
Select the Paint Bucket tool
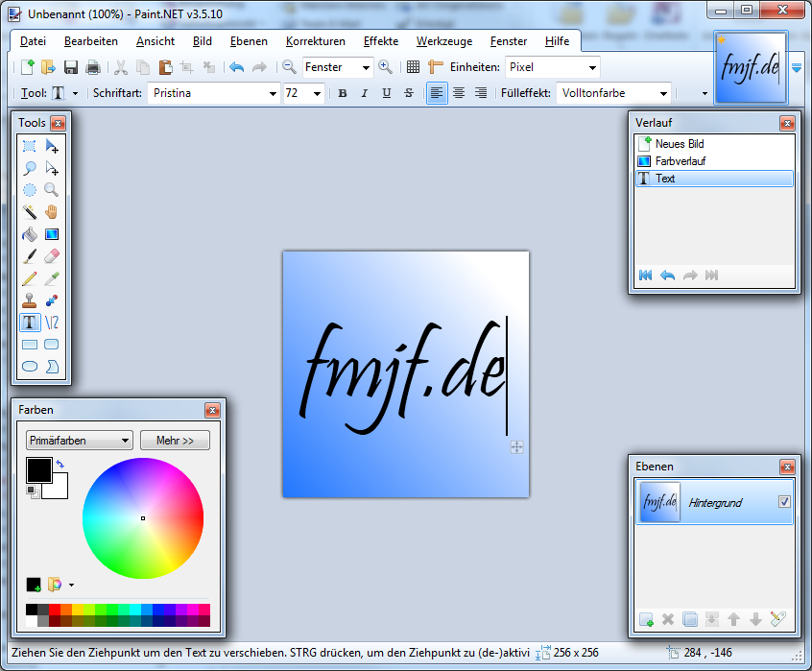(30, 234)
